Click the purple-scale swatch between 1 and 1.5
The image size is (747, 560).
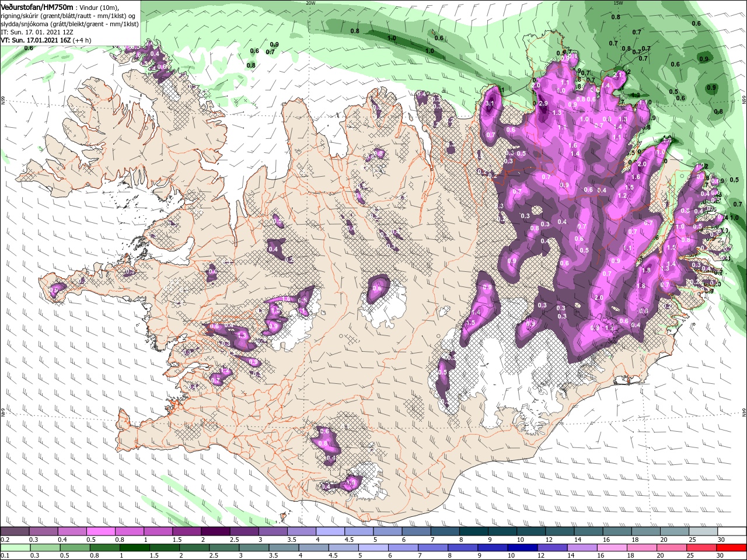click(158, 531)
